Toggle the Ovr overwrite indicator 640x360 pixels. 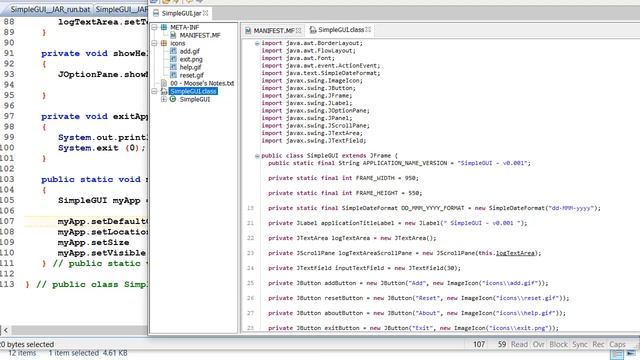coord(538,344)
